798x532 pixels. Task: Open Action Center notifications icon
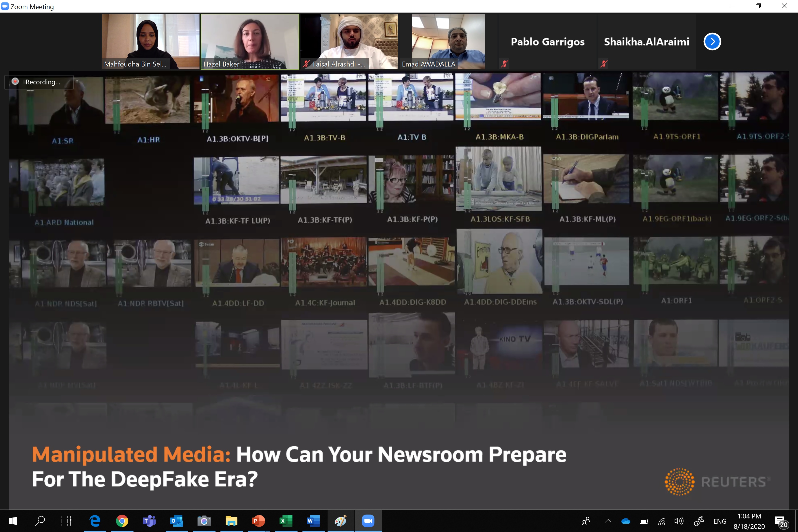coord(780,521)
